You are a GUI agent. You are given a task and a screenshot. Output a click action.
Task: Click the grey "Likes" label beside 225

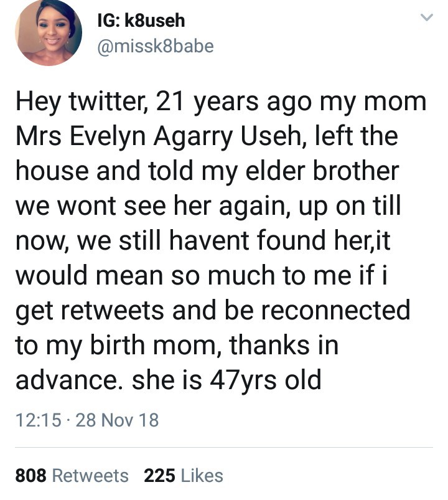tap(201, 476)
